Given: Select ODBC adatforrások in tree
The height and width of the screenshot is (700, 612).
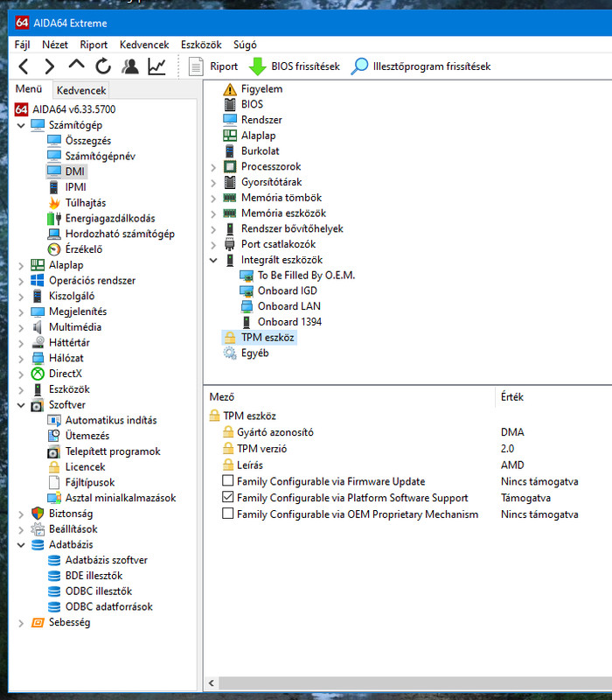Looking at the screenshot, I should (x=108, y=606).
